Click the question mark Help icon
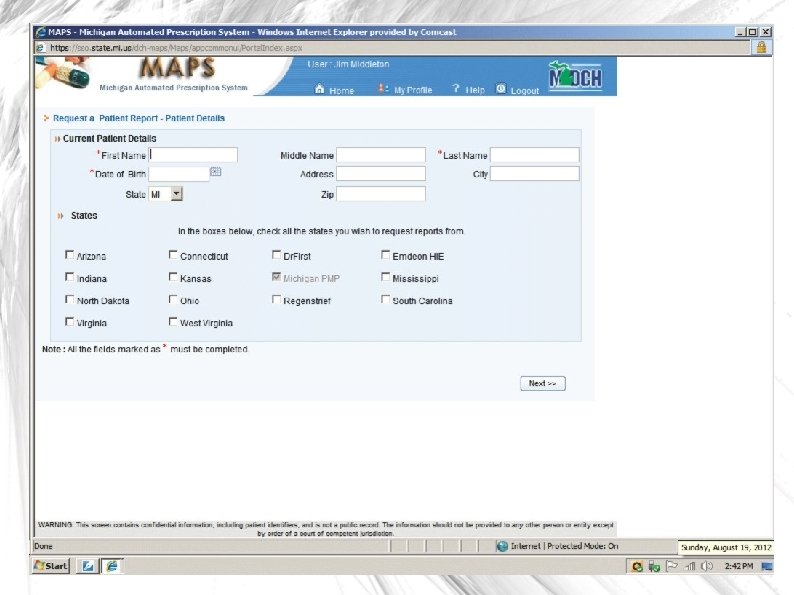794x595 pixels. [x=456, y=89]
